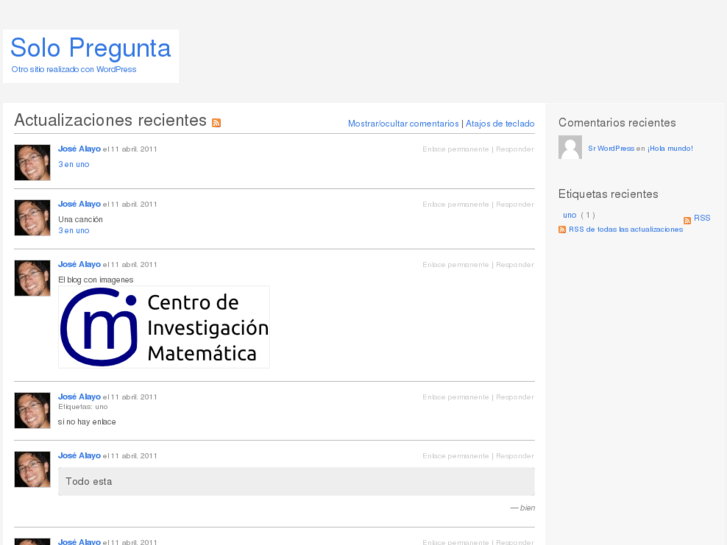Click 'Comentarios recientes' sidebar heading
The height and width of the screenshot is (545, 727).
coord(617,122)
